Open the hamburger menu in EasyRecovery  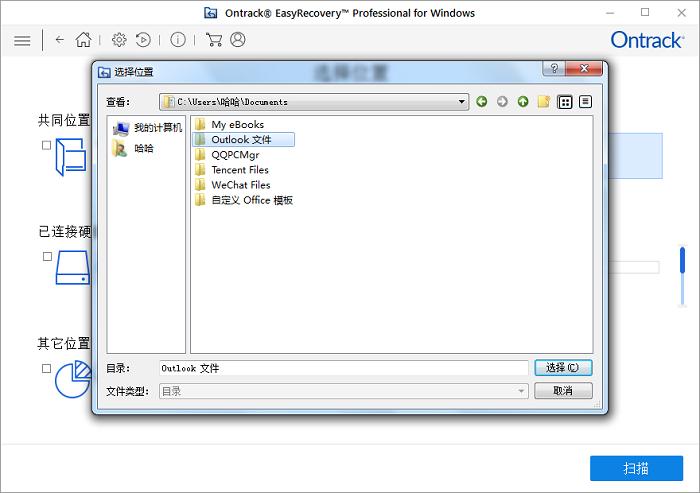coord(22,41)
